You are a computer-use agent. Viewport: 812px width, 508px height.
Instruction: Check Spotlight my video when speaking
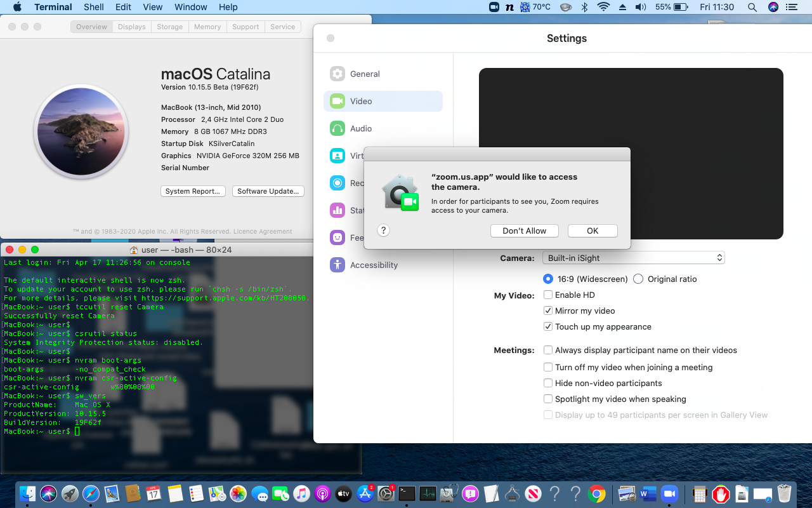(x=548, y=399)
